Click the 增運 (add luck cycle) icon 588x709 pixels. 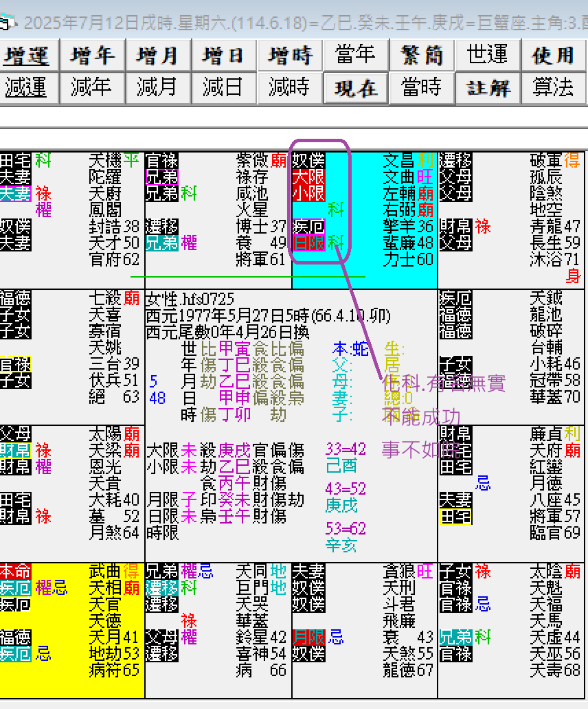point(29,56)
